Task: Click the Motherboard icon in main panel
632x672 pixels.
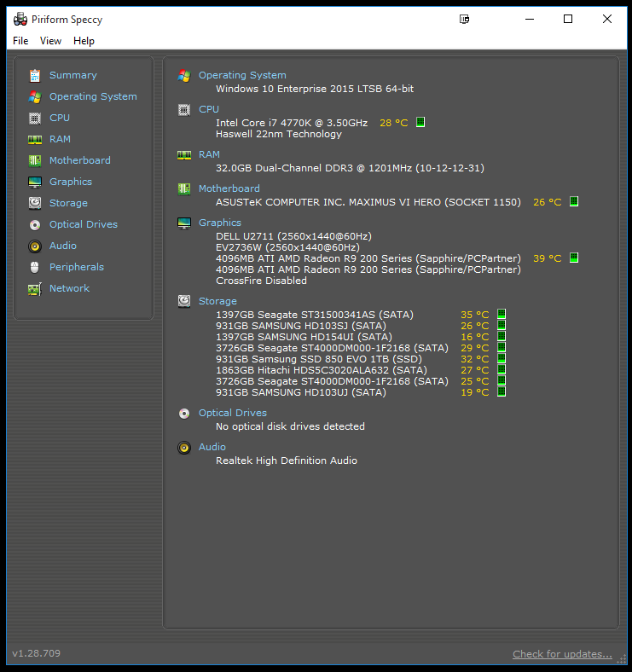Action: 184,189
